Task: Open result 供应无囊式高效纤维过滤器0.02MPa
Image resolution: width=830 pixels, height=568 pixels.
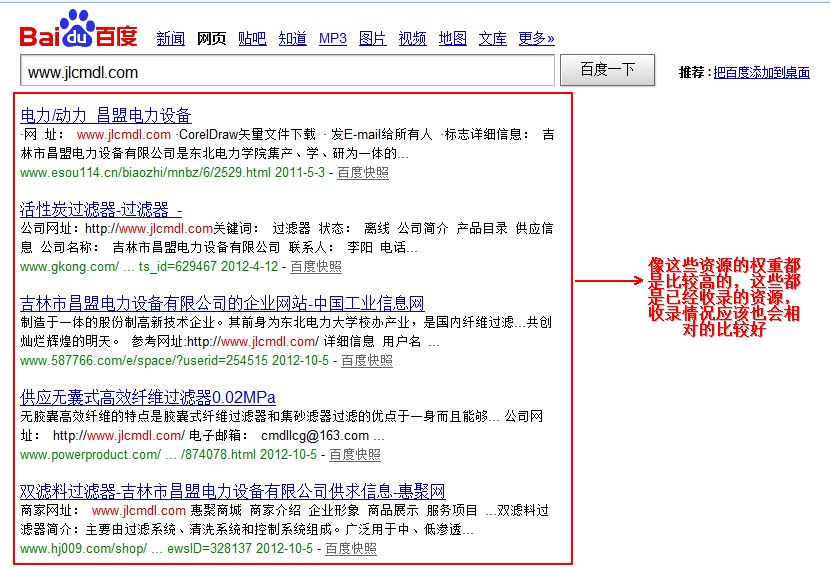Action: tap(148, 398)
